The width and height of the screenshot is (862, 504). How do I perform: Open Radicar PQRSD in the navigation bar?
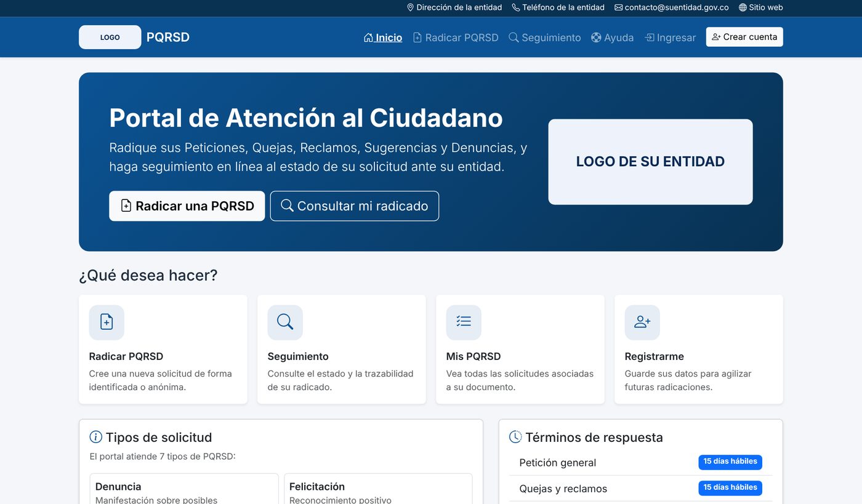pos(456,38)
